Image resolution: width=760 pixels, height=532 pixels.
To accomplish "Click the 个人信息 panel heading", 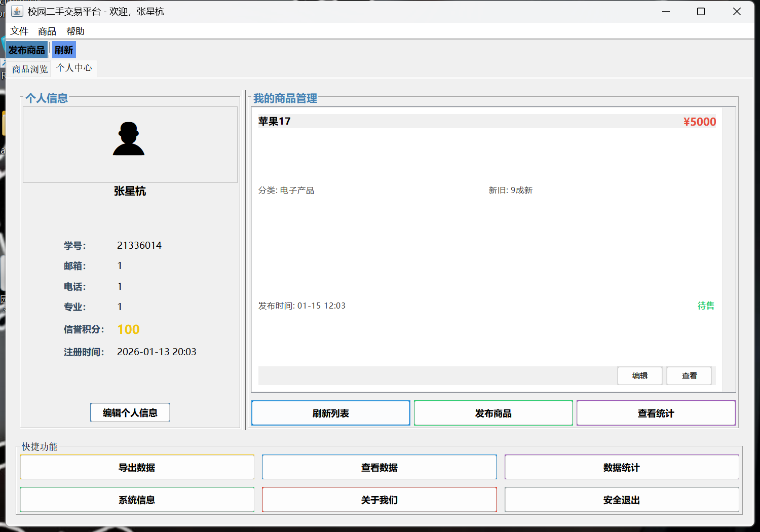I will click(x=47, y=98).
